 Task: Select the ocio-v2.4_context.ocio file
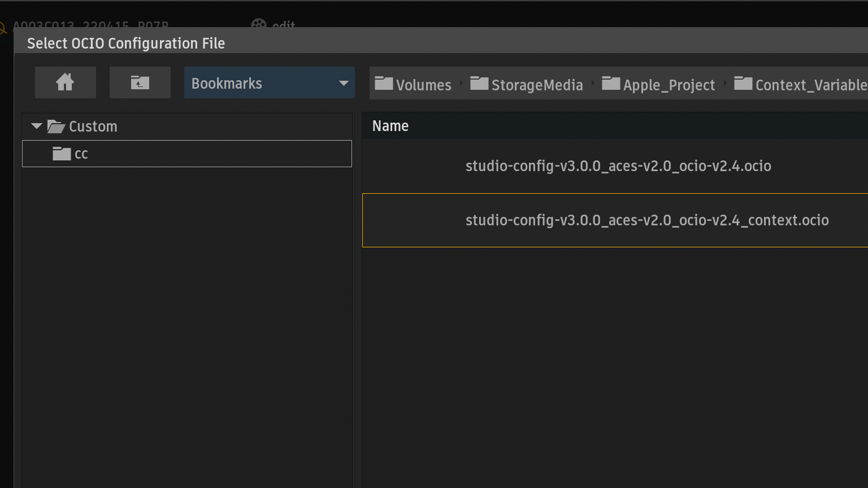coord(646,220)
